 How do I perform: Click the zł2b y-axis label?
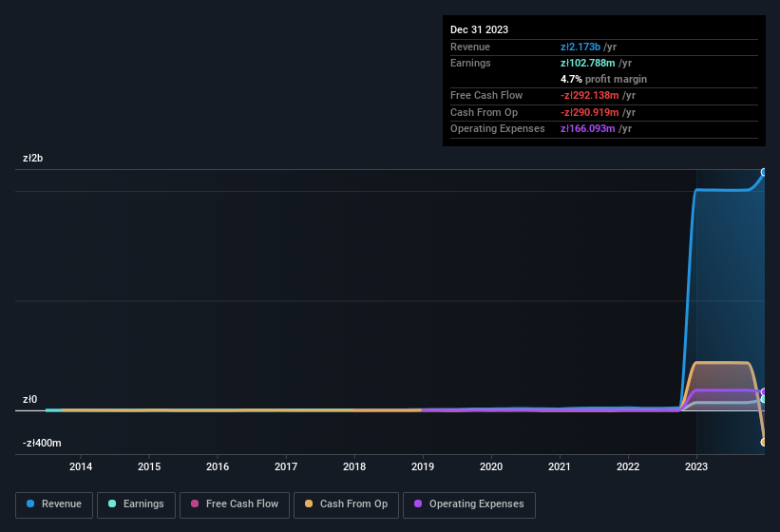[33, 158]
